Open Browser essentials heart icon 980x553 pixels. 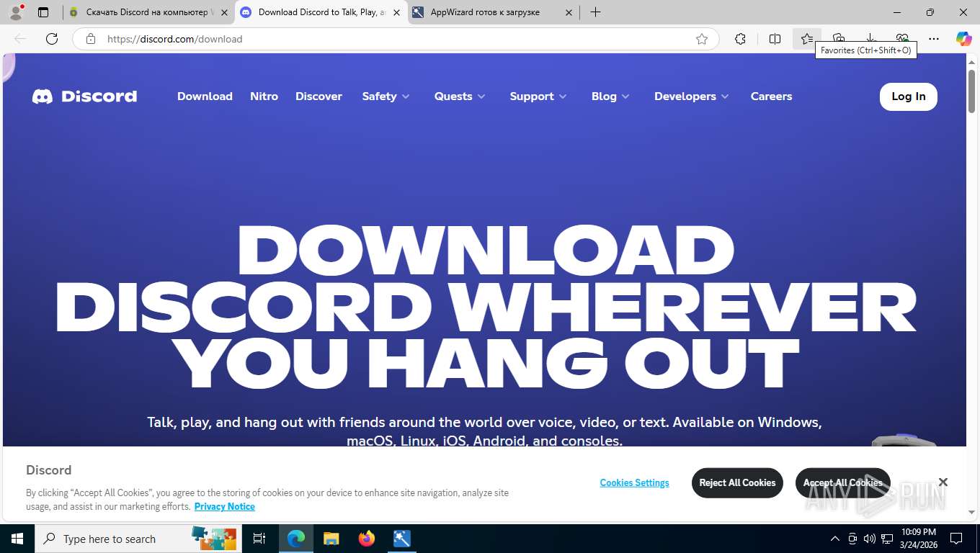coord(902,39)
